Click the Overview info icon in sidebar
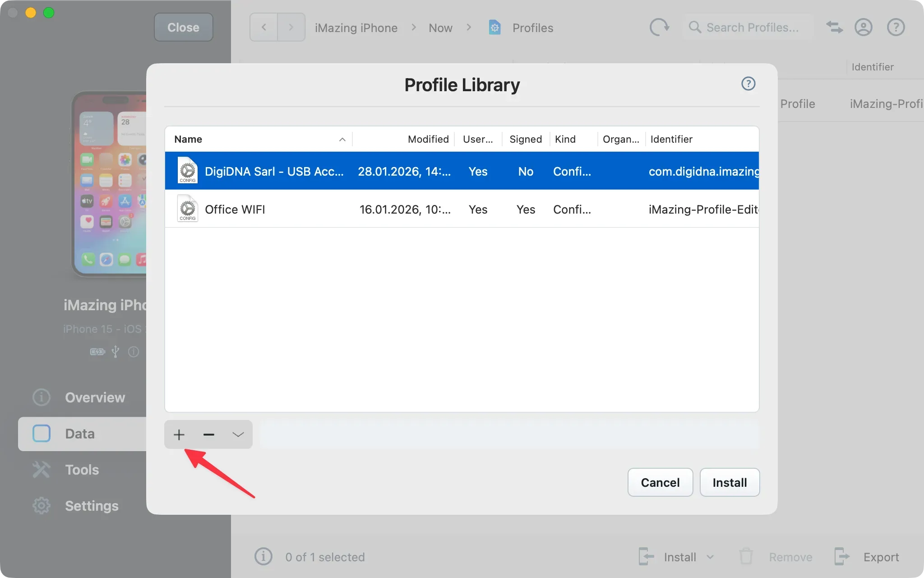The width and height of the screenshot is (924, 578). pyautogui.click(x=41, y=397)
